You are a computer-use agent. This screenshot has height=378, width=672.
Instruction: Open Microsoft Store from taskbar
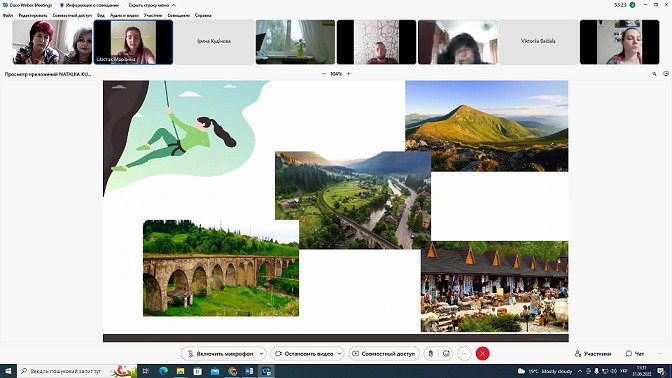point(198,371)
